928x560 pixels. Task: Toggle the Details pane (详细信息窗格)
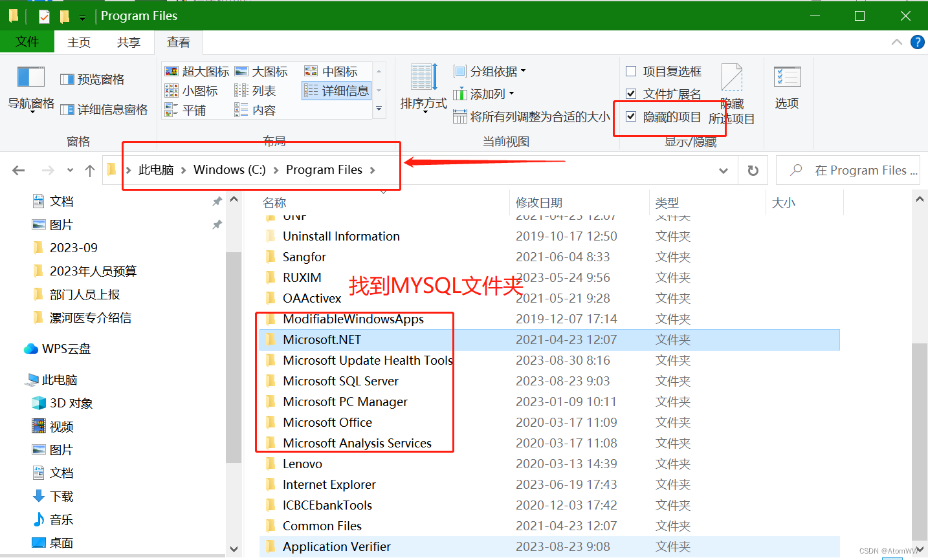click(104, 110)
